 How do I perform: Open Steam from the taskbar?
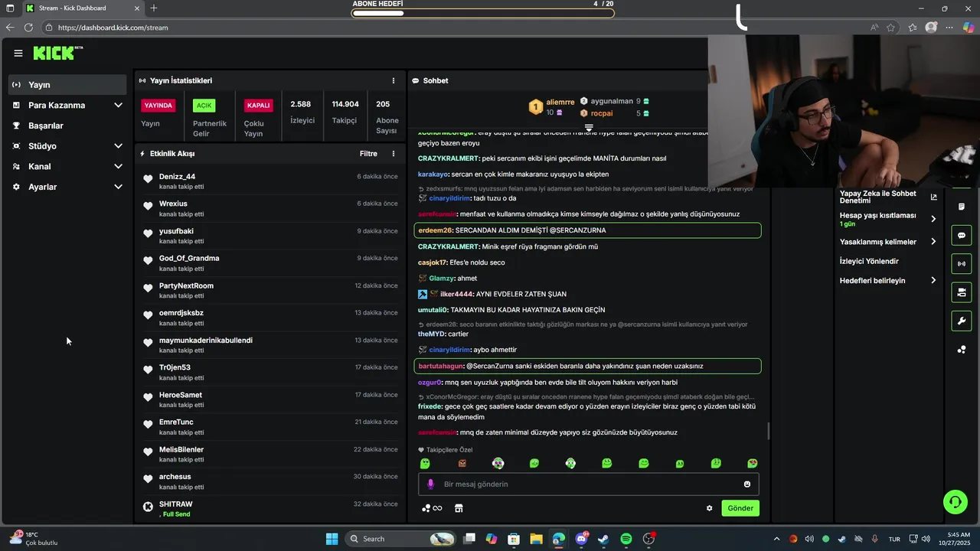pyautogui.click(x=603, y=539)
